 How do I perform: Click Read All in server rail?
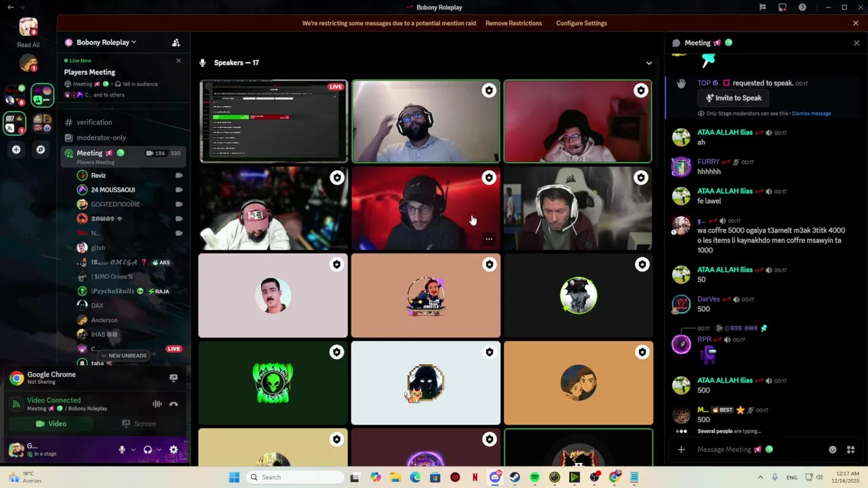coord(28,45)
